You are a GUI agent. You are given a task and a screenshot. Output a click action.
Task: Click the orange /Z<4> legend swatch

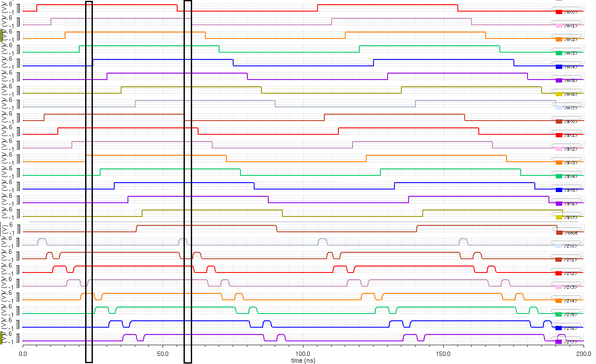[558, 301]
